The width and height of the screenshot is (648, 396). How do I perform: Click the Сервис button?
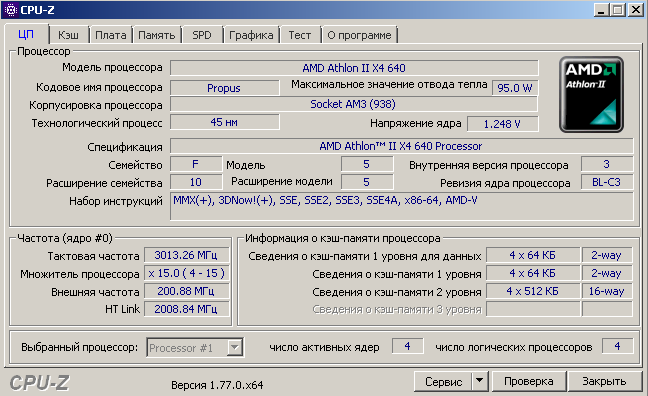coord(443,381)
